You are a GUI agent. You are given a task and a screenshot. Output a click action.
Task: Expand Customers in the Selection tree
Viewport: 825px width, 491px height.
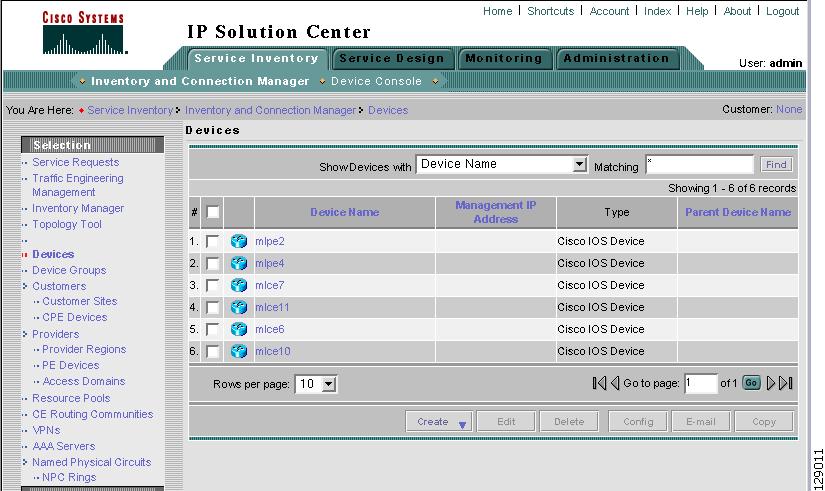[25, 286]
